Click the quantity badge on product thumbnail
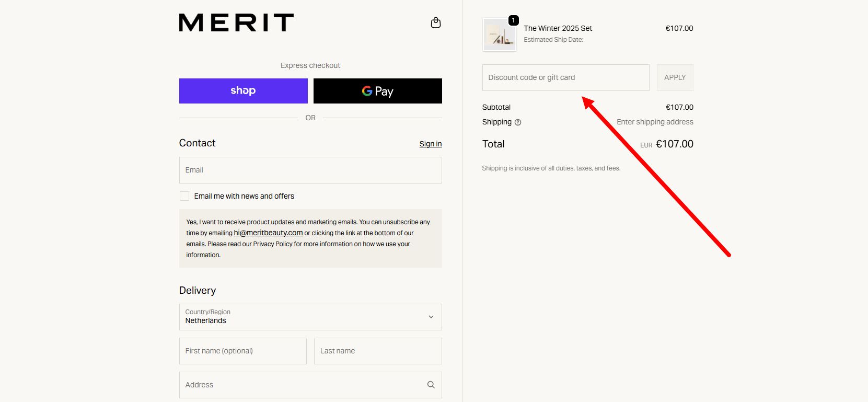Image resolution: width=868 pixels, height=402 pixels. [514, 20]
